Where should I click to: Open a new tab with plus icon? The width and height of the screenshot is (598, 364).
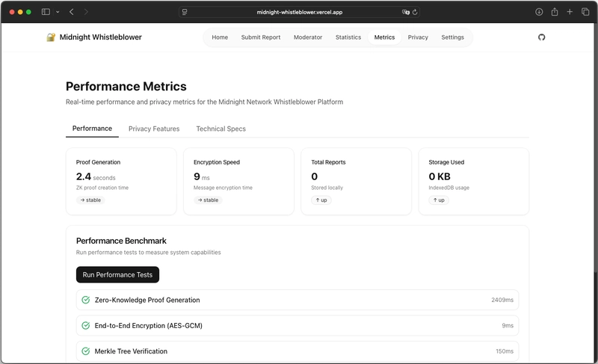(570, 12)
